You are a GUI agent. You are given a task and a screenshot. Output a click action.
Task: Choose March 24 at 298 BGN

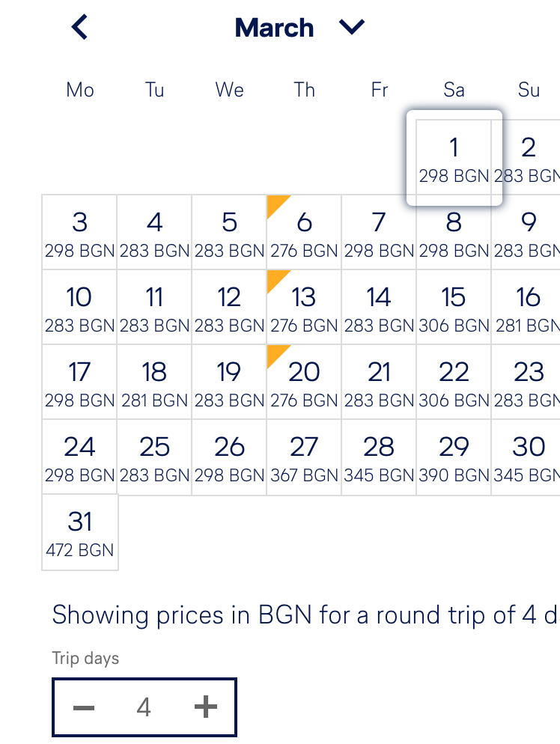point(79,457)
